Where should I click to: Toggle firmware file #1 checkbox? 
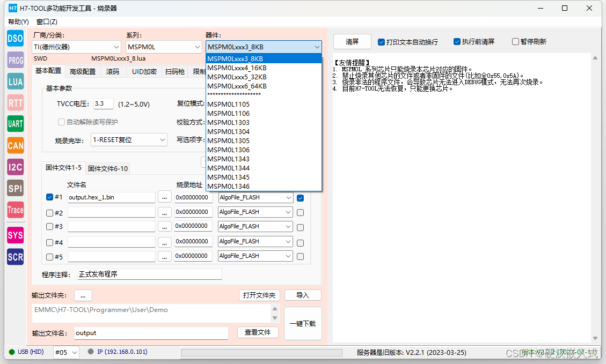49,197
